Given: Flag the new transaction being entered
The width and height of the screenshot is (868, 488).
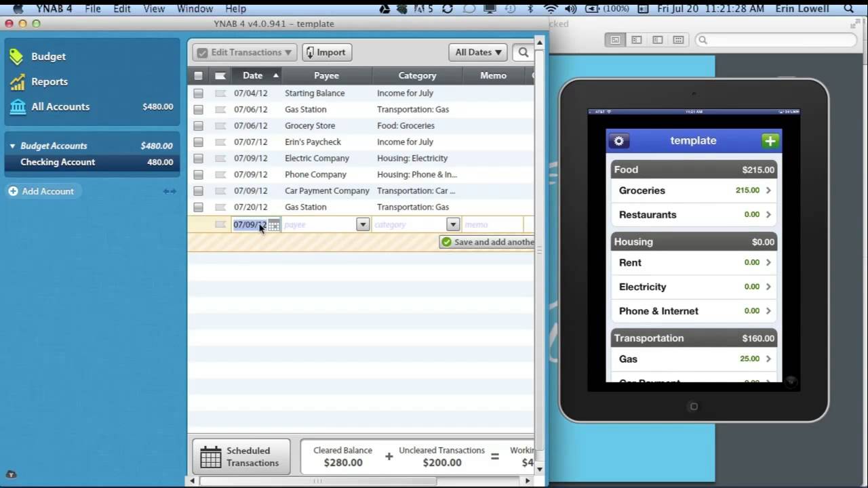Looking at the screenshot, I should click(x=220, y=225).
